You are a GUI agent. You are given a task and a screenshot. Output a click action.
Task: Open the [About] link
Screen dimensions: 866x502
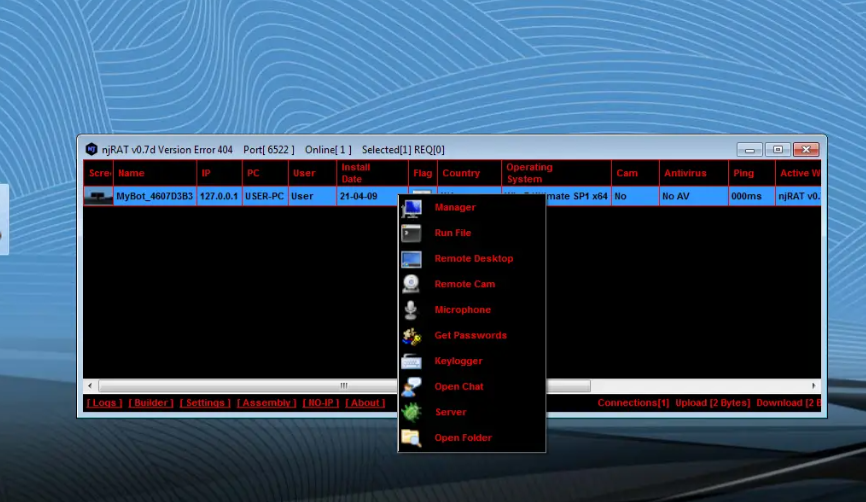(365, 403)
